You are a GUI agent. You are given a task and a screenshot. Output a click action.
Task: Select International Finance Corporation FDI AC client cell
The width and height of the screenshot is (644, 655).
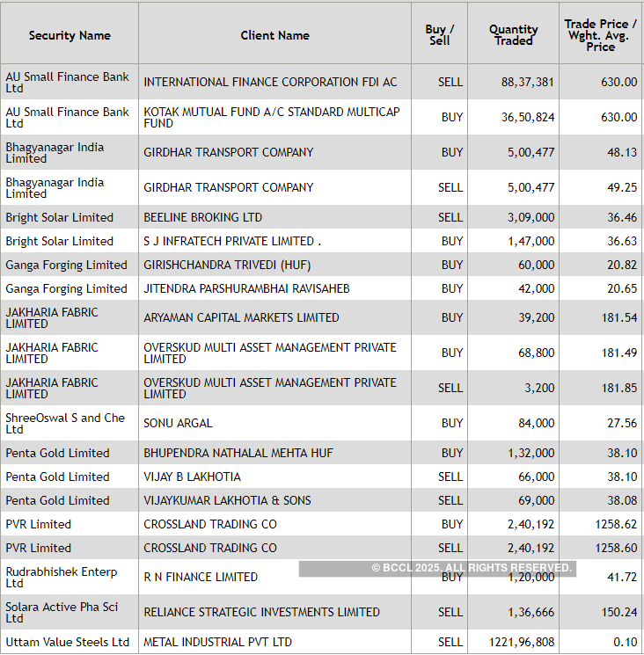coord(270,82)
